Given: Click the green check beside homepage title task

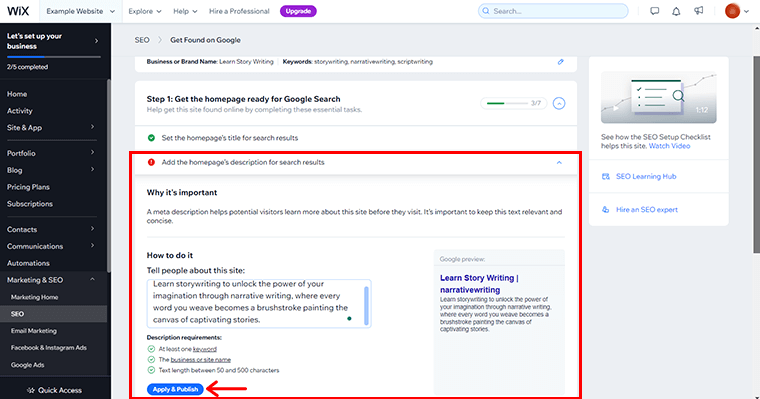Looking at the screenshot, I should click(151, 138).
